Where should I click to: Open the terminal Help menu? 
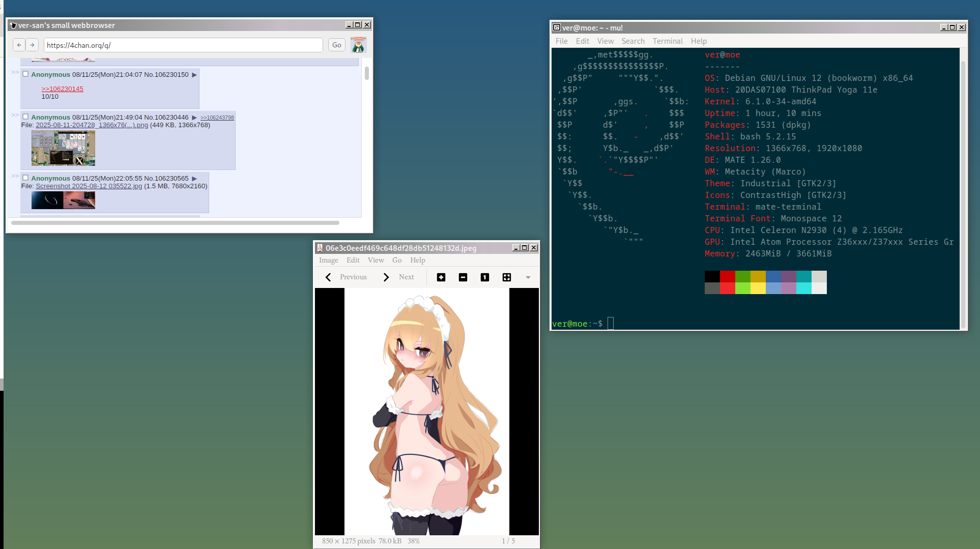(699, 41)
